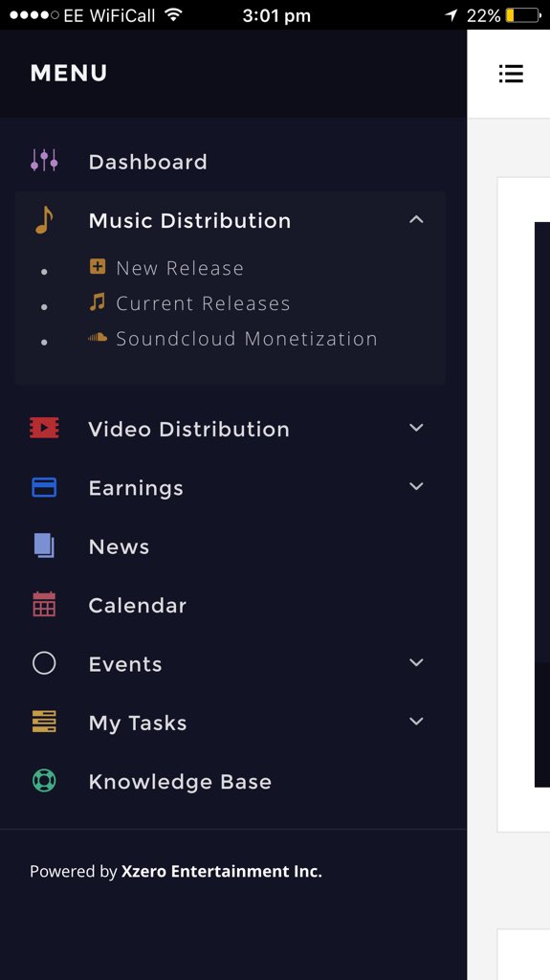Open the Knowledge Base menu item

pyautogui.click(x=180, y=782)
